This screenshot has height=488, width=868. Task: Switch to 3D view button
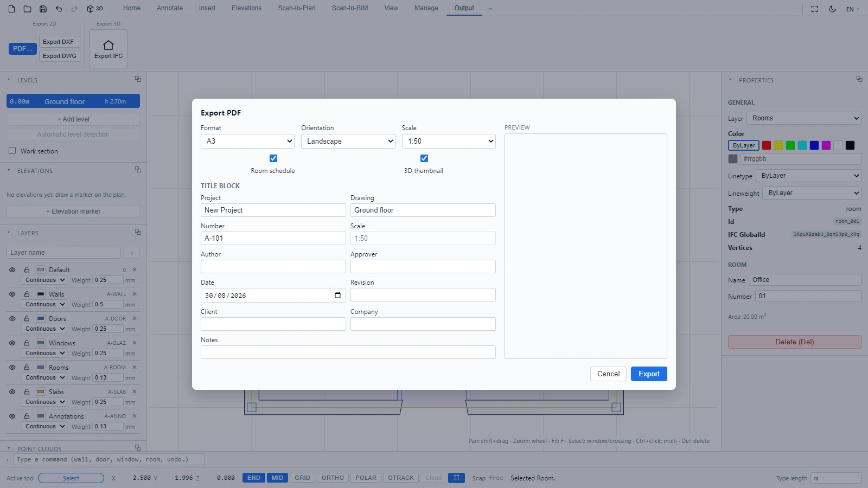point(95,9)
